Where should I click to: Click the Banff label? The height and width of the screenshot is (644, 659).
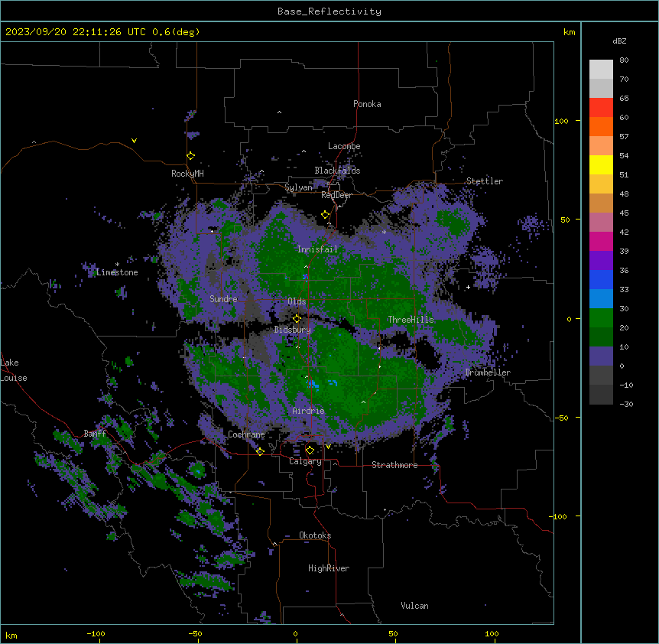(x=95, y=434)
